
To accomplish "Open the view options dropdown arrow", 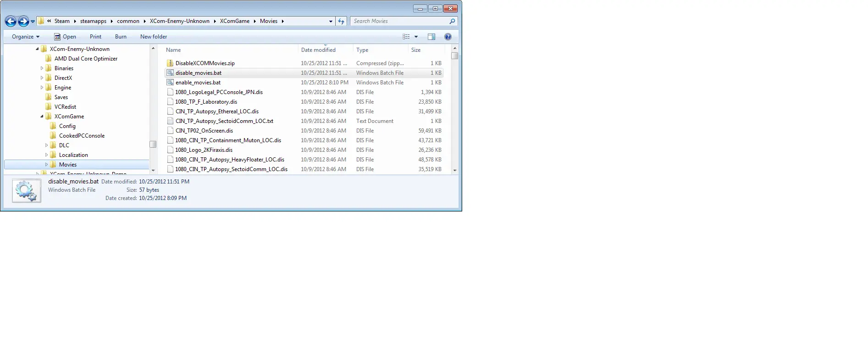I will [416, 37].
